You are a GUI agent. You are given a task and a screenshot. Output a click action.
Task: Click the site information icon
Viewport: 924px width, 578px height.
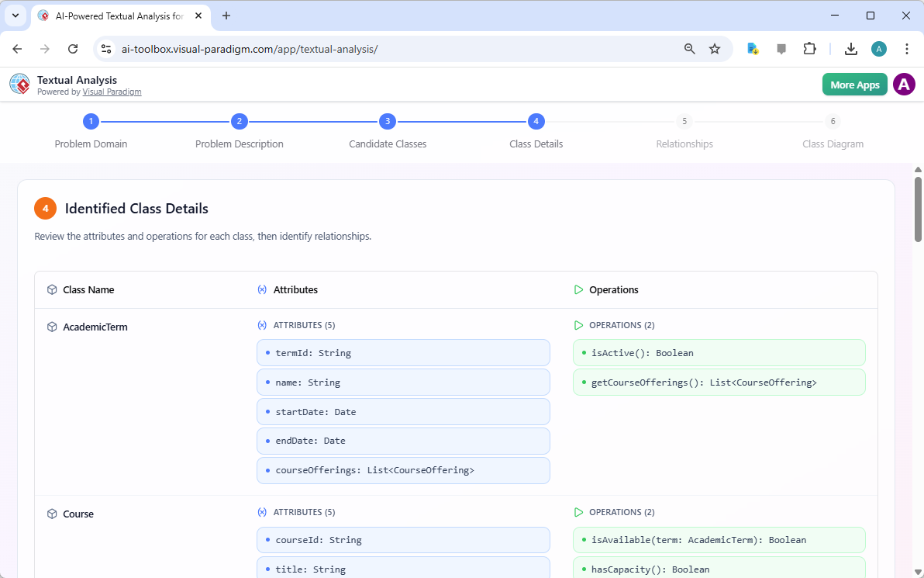(107, 49)
